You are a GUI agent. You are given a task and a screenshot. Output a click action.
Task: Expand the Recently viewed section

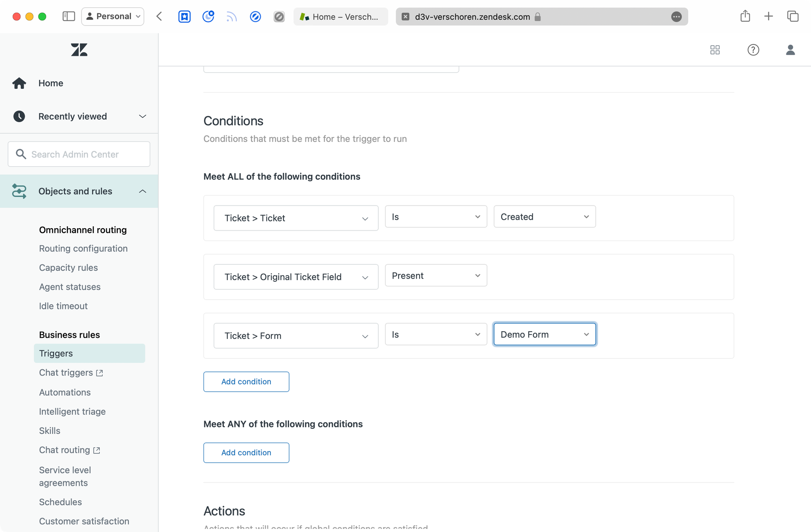pos(142,116)
